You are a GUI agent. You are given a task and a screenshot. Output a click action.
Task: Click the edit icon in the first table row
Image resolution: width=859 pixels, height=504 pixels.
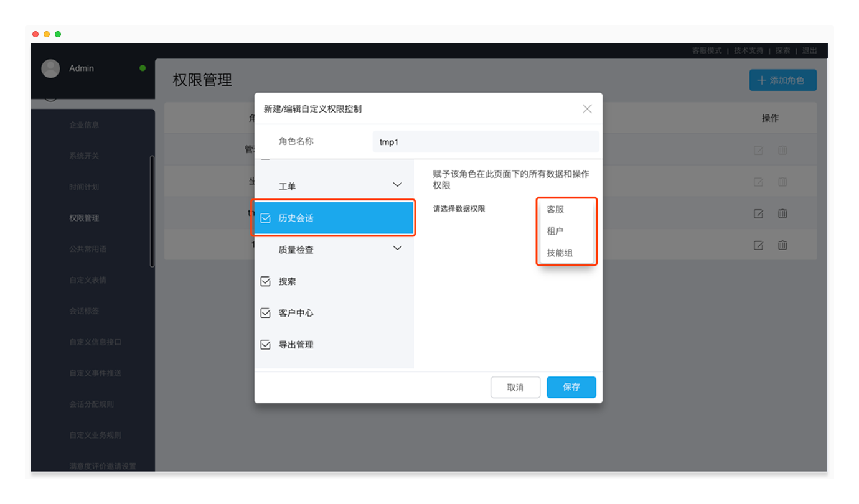click(758, 150)
